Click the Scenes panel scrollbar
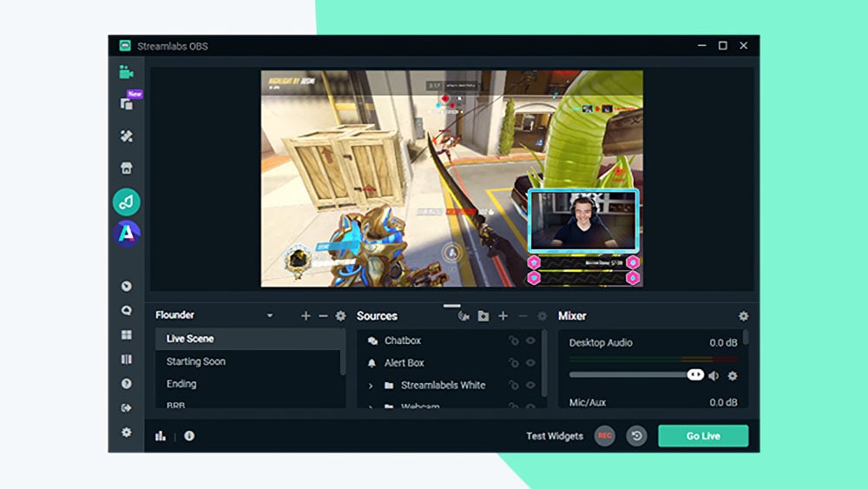The image size is (868, 489). coord(343,353)
